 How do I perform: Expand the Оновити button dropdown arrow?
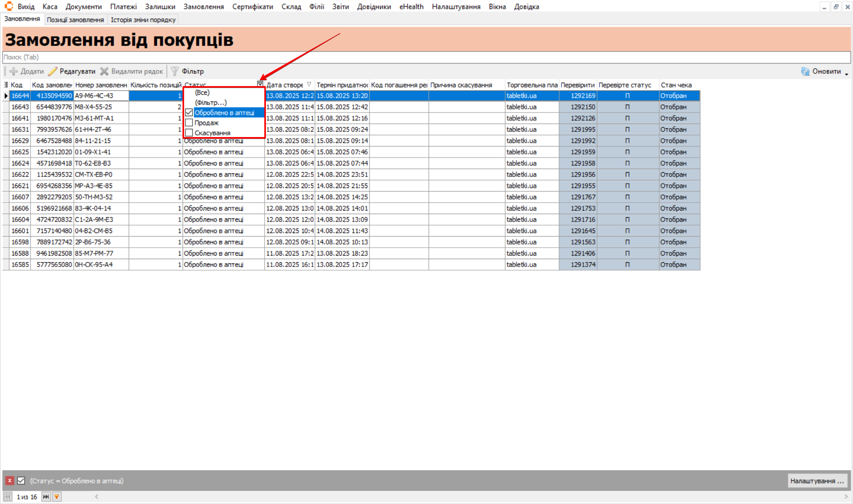click(x=846, y=74)
